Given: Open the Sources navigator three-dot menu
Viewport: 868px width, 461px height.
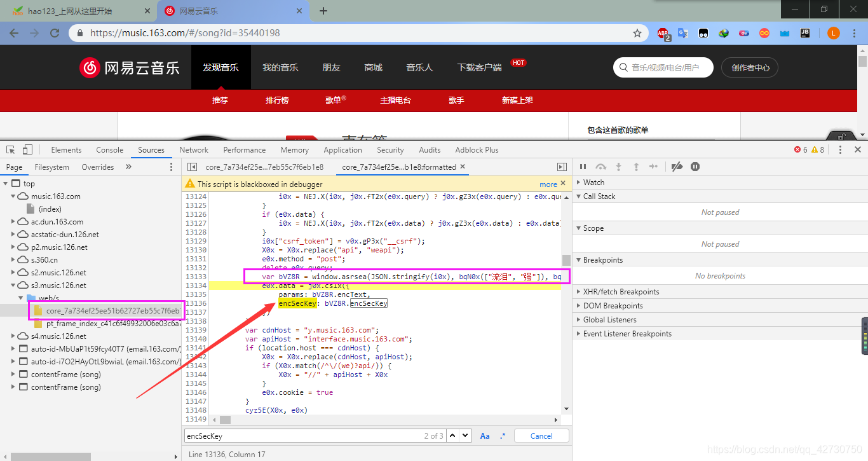Looking at the screenshot, I should coord(171,167).
